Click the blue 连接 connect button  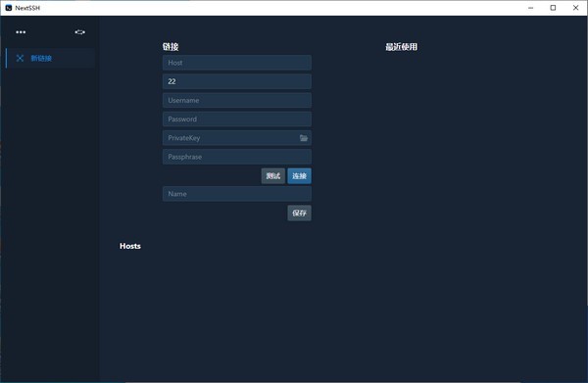(299, 175)
